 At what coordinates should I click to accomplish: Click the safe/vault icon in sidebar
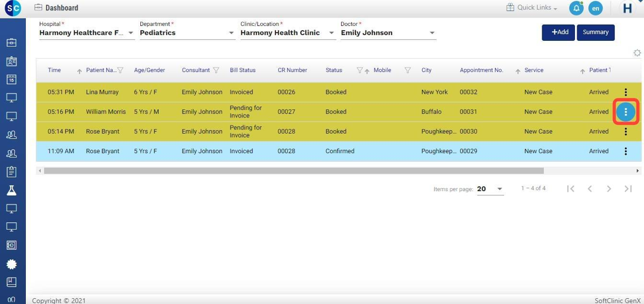(11, 245)
